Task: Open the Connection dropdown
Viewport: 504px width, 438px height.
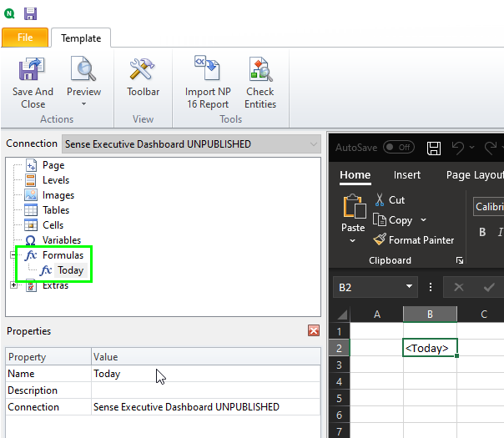Action: pos(314,143)
